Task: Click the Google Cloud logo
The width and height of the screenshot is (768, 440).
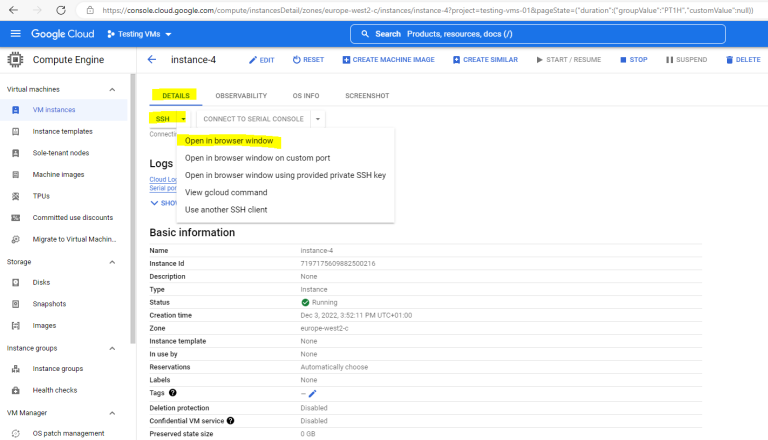Action: [63, 34]
